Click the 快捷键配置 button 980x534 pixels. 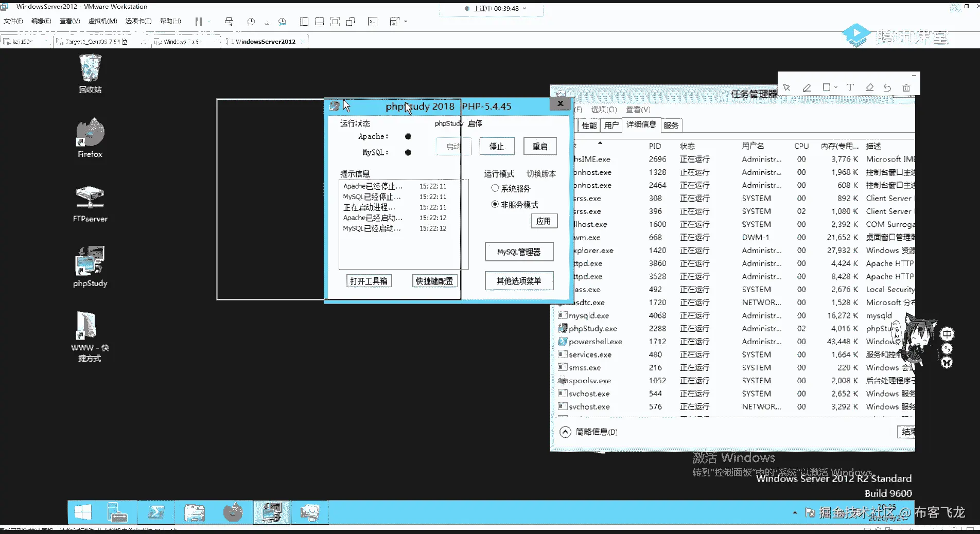(434, 281)
